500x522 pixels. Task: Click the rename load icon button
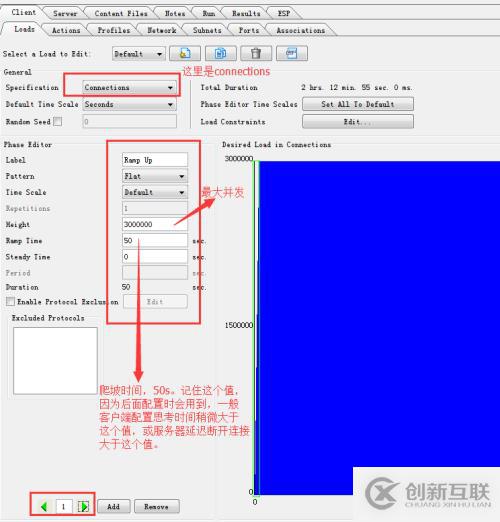[292, 53]
